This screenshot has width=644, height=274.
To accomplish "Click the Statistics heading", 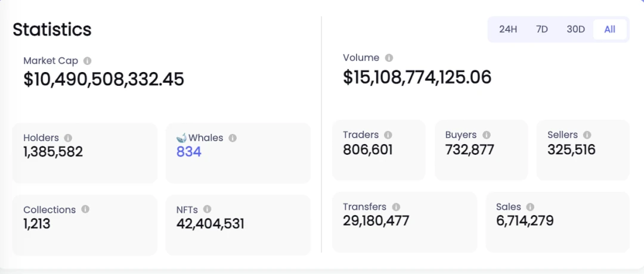I will (x=52, y=30).
